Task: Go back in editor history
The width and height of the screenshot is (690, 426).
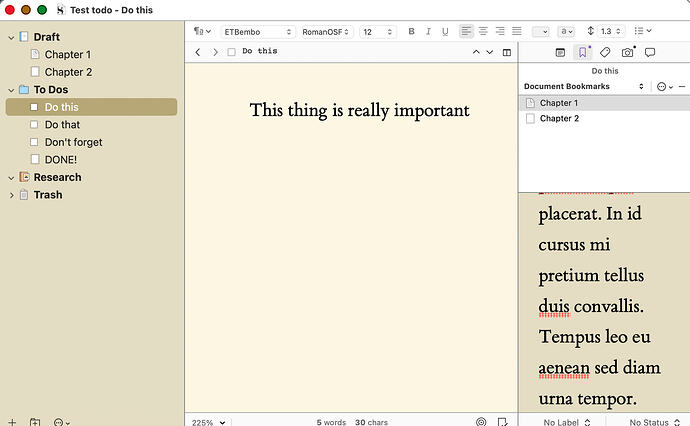Action: (198, 52)
